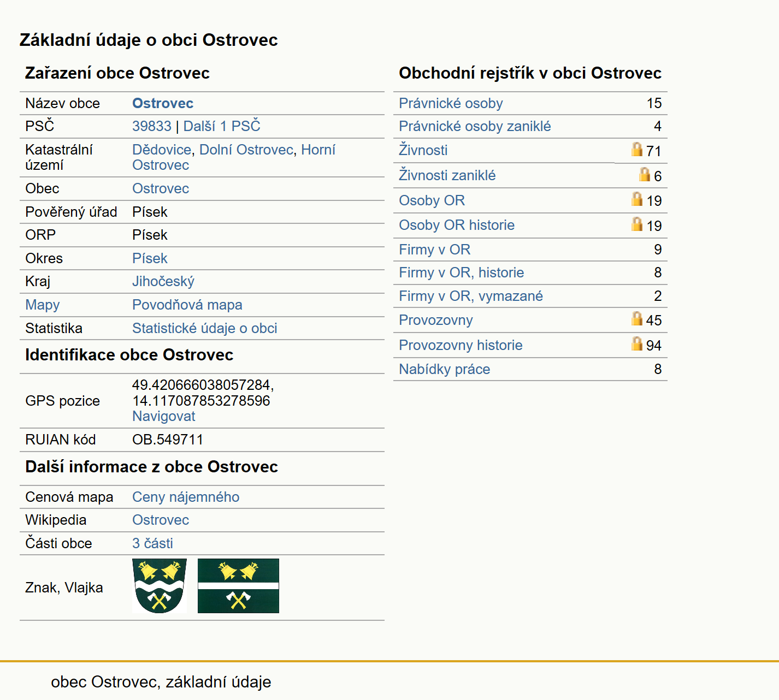This screenshot has height=700, width=779.
Task: Open the 3 části link
Action: [152, 543]
